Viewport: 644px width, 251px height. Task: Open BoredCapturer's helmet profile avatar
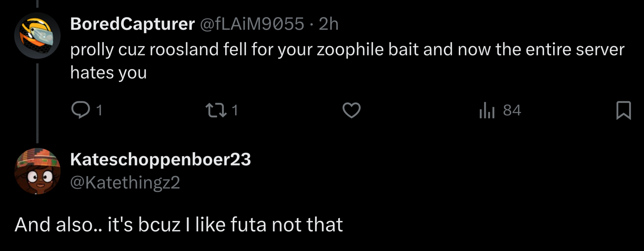pos(37,35)
